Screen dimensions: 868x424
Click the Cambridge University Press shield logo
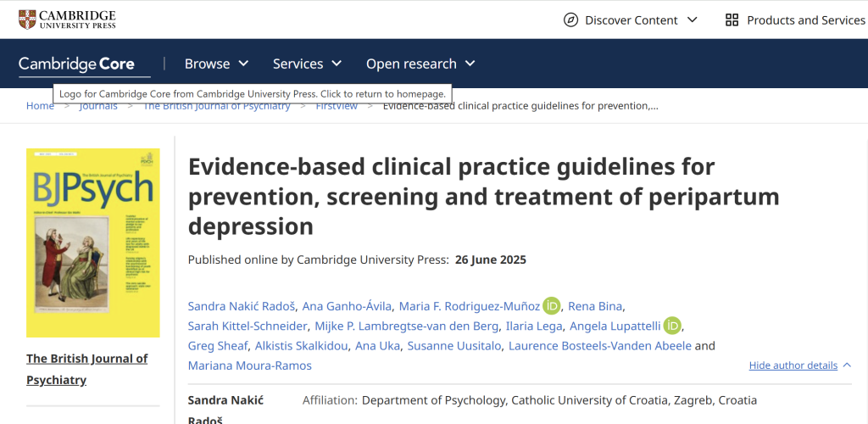click(x=27, y=19)
